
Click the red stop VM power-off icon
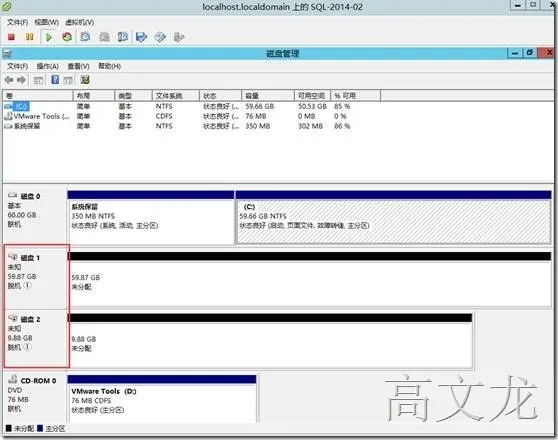click(11, 37)
